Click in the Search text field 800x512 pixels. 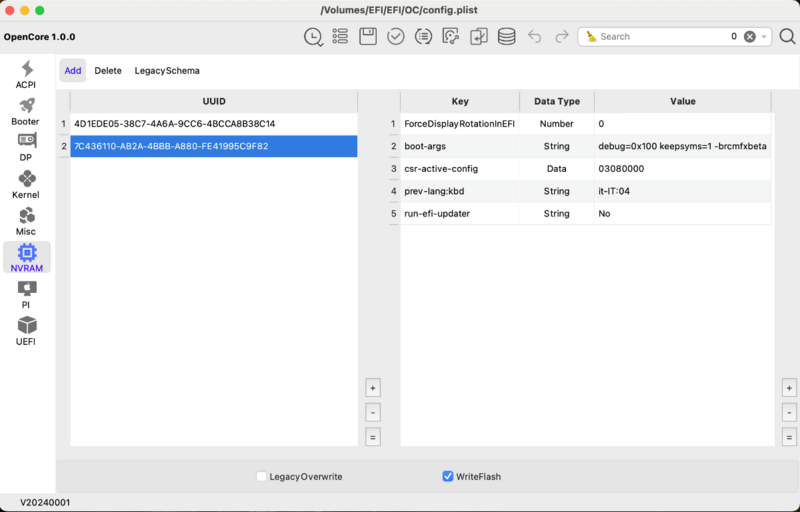[x=660, y=37]
